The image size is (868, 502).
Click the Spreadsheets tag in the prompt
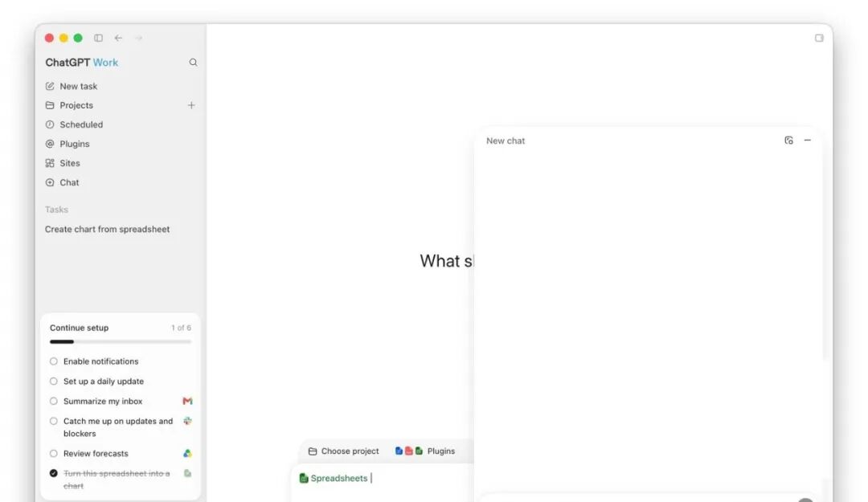pyautogui.click(x=334, y=478)
